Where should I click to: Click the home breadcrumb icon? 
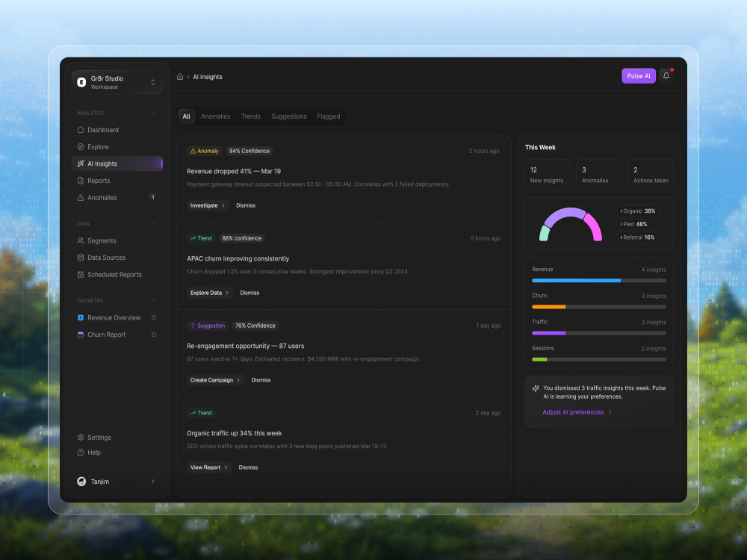coord(180,77)
